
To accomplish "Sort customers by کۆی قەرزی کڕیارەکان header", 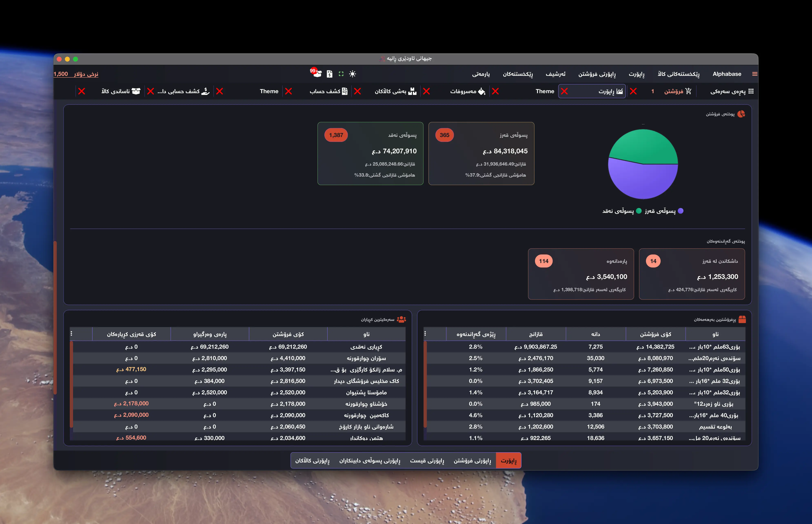I will [131, 334].
